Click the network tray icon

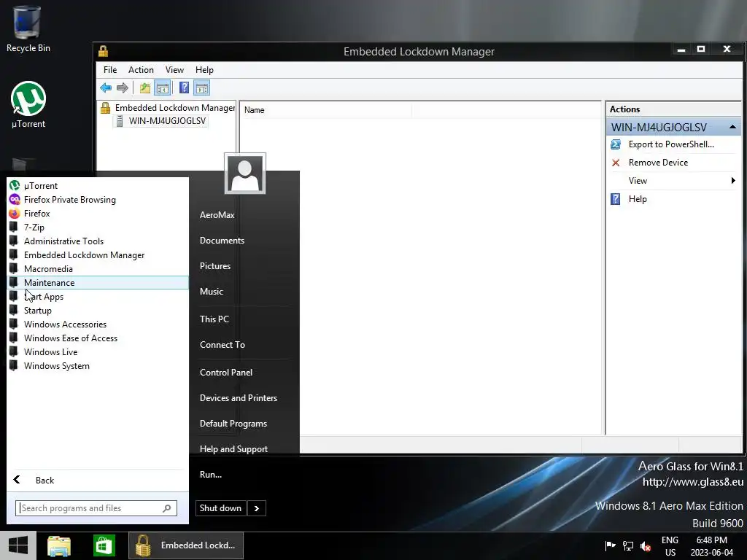(x=628, y=545)
